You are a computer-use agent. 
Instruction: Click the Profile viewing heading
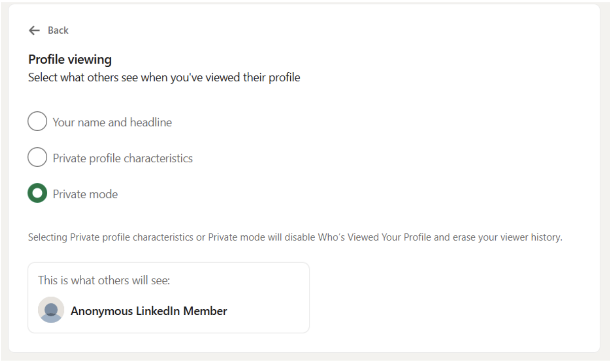pos(70,59)
